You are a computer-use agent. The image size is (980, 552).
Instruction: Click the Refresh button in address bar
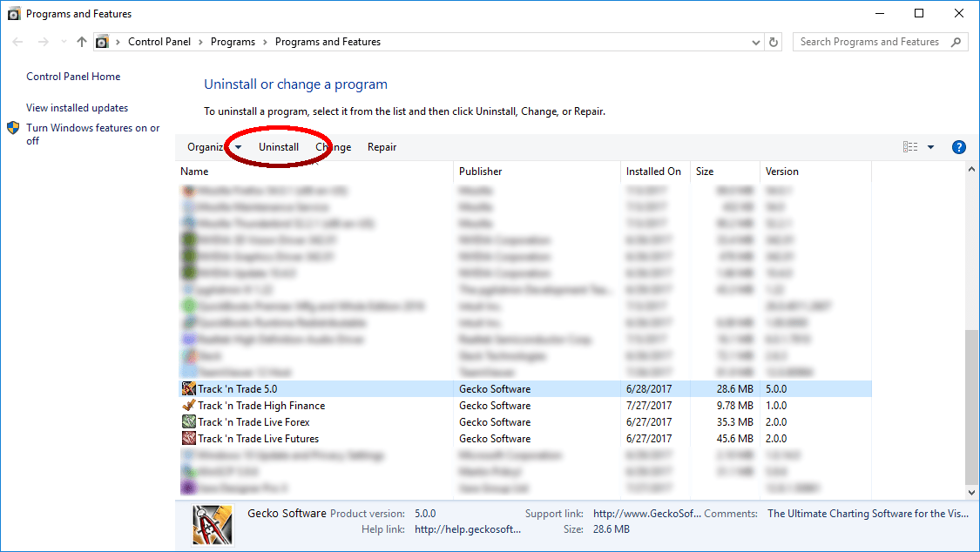774,42
